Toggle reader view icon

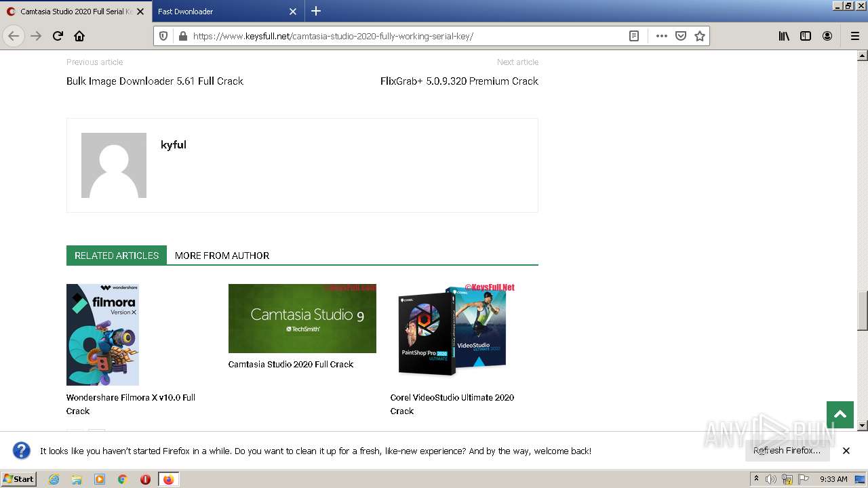point(634,36)
